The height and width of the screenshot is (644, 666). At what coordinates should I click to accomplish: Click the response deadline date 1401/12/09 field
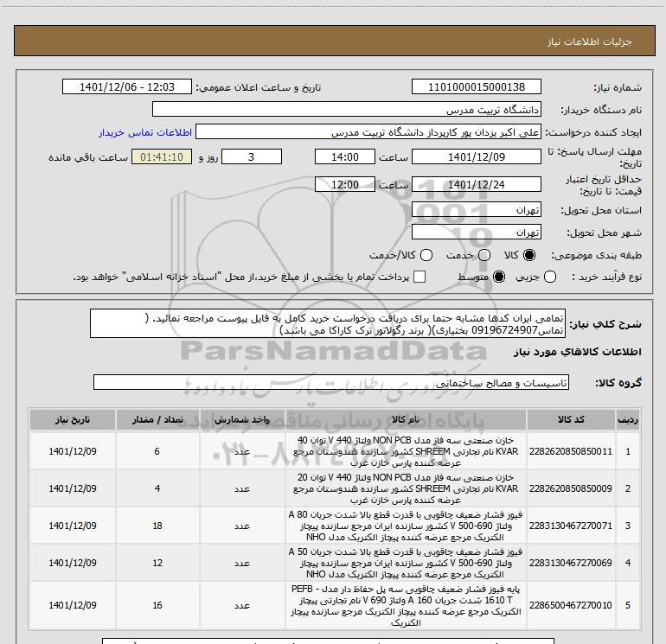(x=476, y=157)
